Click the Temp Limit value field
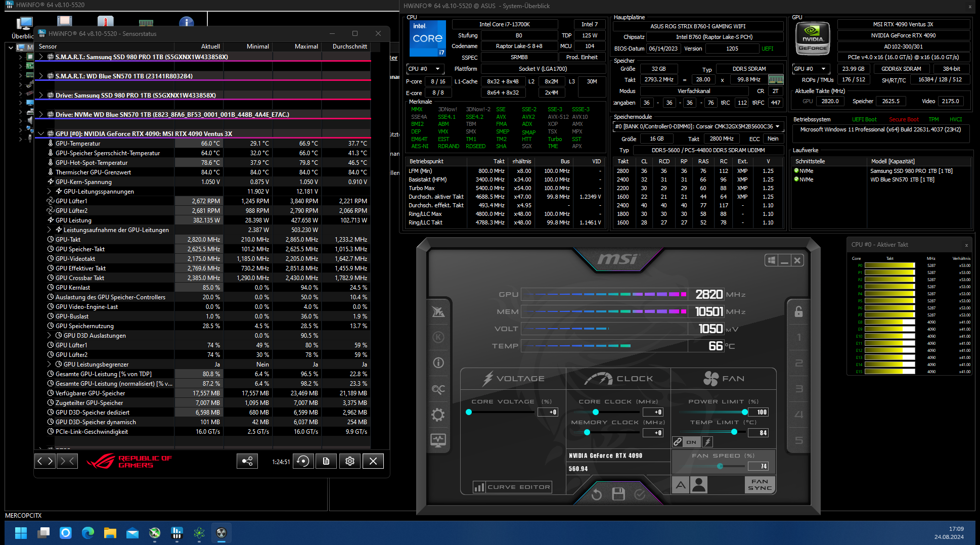 tap(759, 433)
